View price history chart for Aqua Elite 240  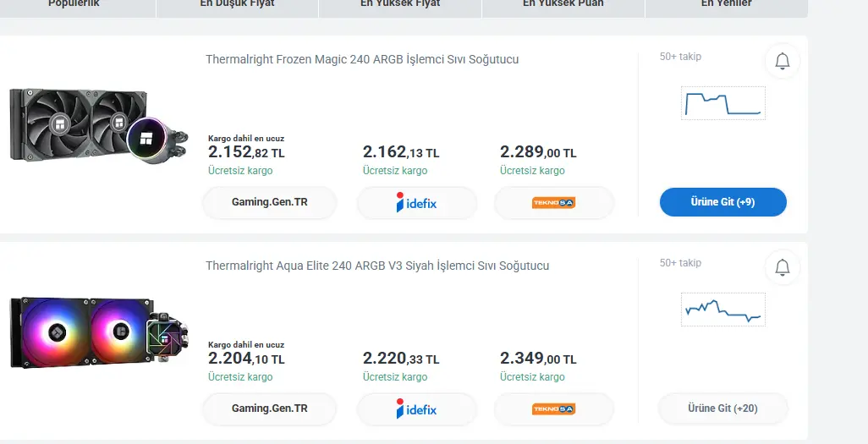pos(723,310)
